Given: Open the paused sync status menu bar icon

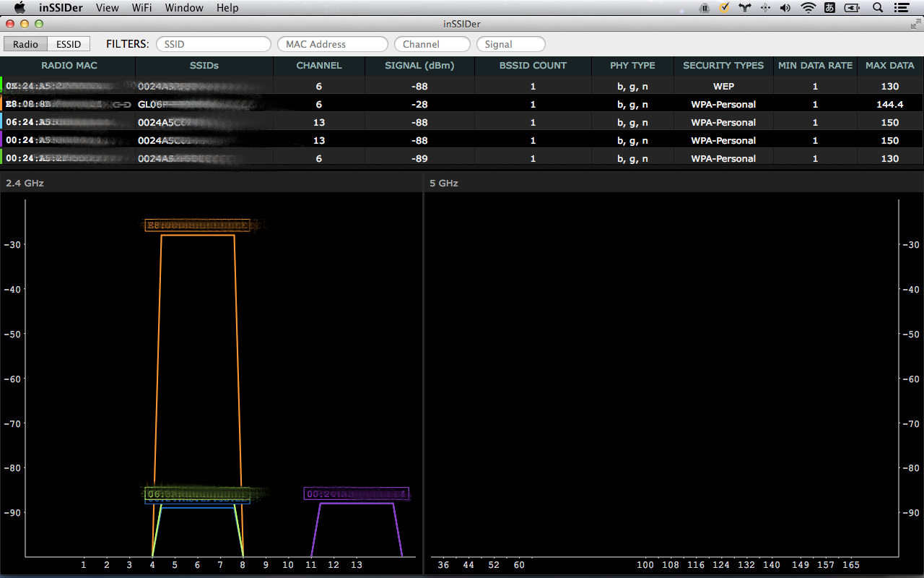Looking at the screenshot, I should click(x=705, y=8).
